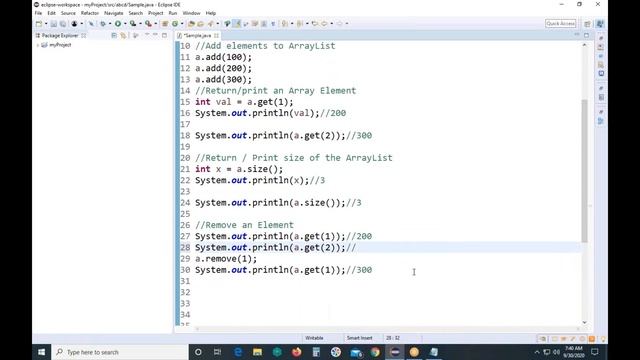Click Collapse All in Package Explorer
Image resolution: width=640 pixels, height=360 pixels.
coord(114,36)
